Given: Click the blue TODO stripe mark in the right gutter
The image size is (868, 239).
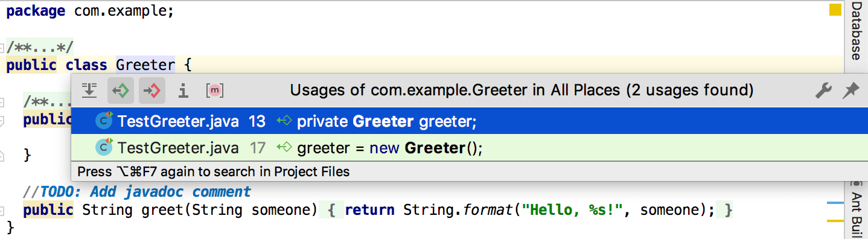Looking at the screenshot, I should (x=835, y=203).
